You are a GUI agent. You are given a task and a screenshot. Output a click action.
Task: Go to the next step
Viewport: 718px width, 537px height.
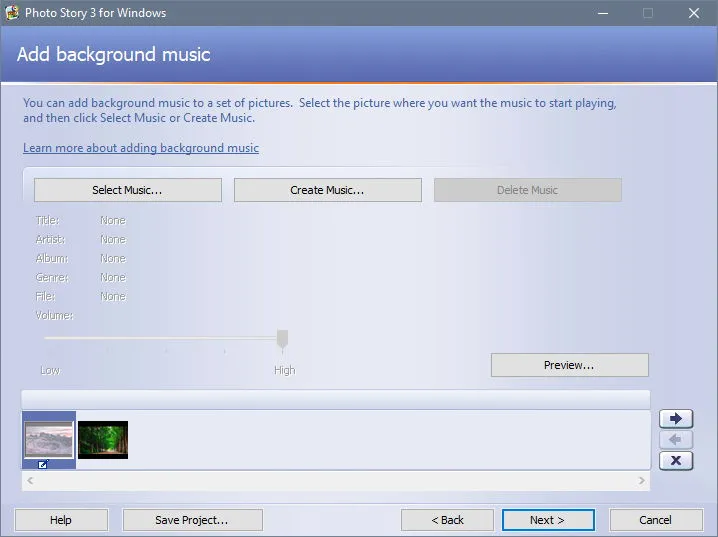coord(548,520)
